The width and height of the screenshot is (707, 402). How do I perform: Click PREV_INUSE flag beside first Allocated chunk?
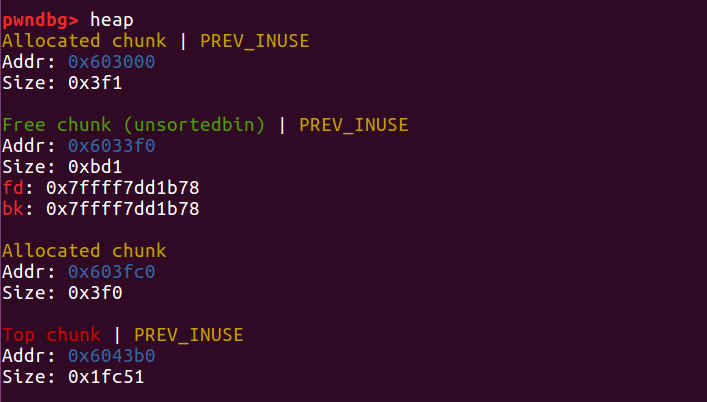[x=255, y=41]
